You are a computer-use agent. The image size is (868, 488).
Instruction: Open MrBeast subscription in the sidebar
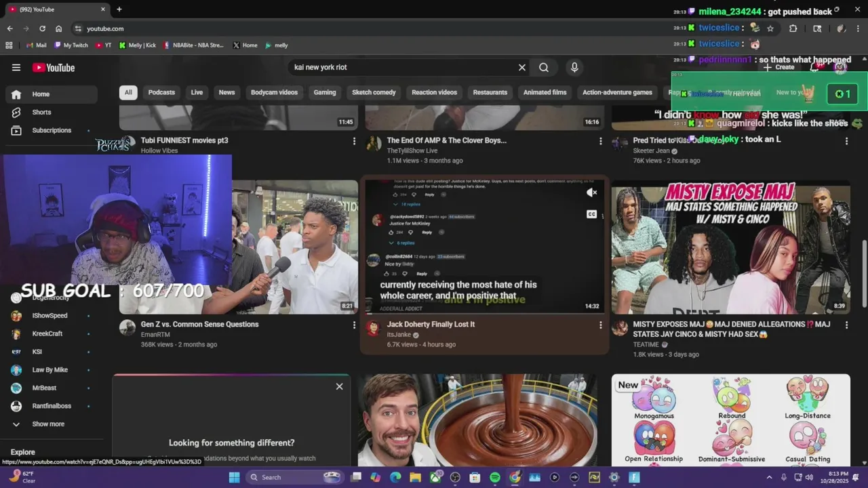coord(52,388)
